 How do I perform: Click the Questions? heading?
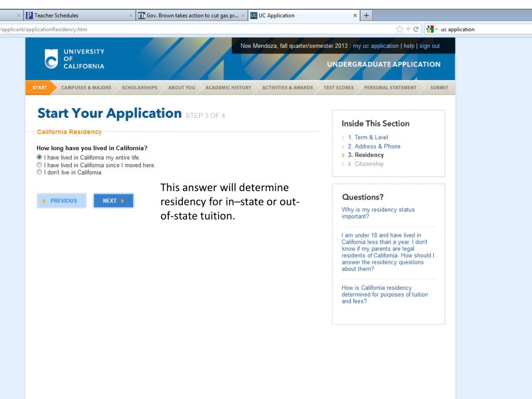point(363,197)
